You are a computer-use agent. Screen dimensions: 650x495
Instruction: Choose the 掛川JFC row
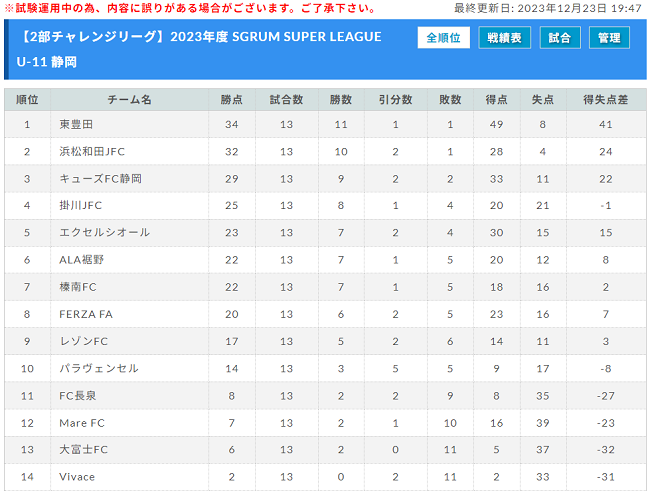click(x=325, y=206)
